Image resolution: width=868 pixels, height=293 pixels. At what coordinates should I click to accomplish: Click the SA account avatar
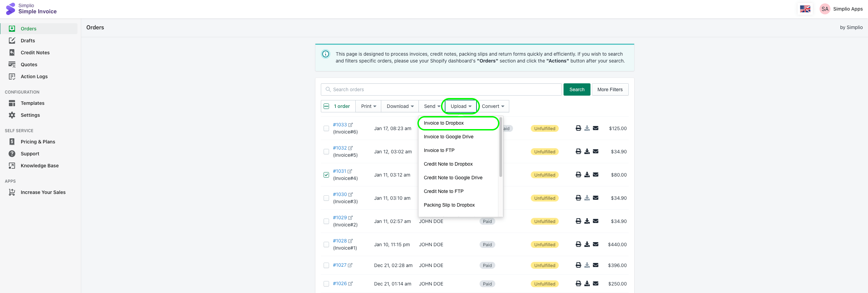coord(825,9)
